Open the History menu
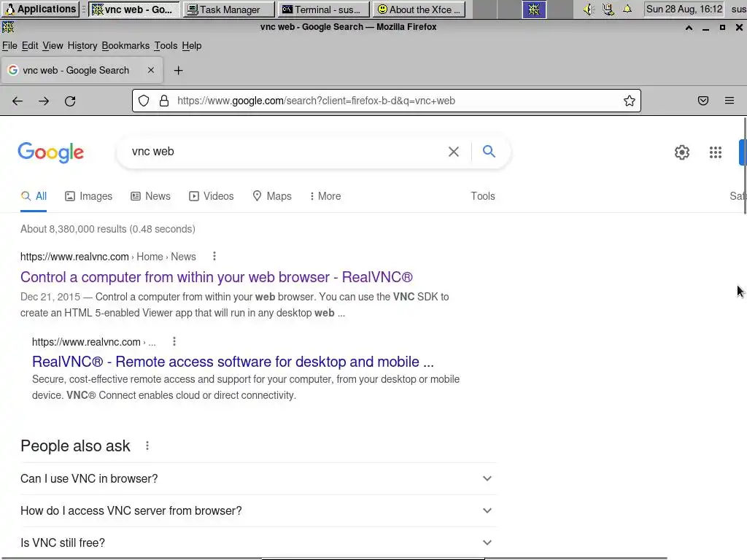The height and width of the screenshot is (560, 747). coord(82,46)
